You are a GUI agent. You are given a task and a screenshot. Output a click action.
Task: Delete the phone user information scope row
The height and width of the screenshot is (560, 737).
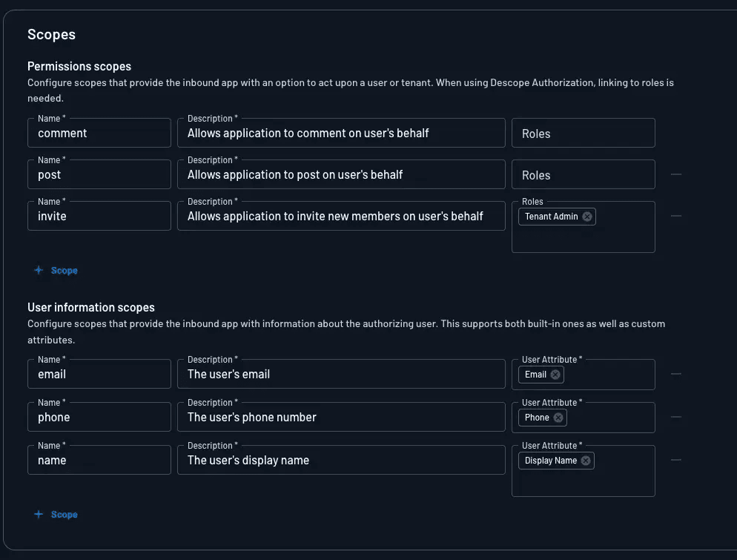(675, 417)
